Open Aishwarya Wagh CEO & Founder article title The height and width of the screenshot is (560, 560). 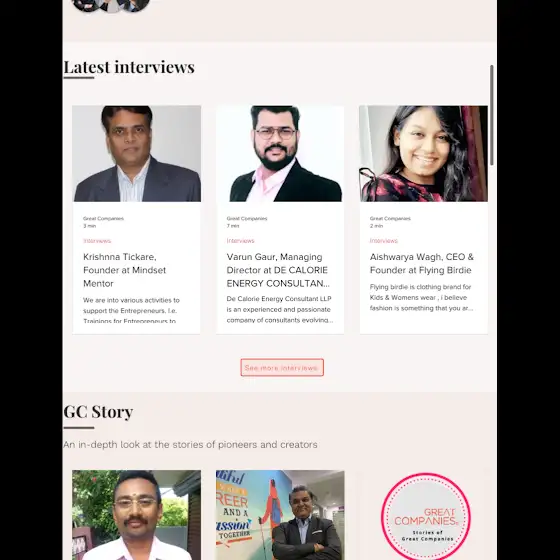tap(422, 264)
